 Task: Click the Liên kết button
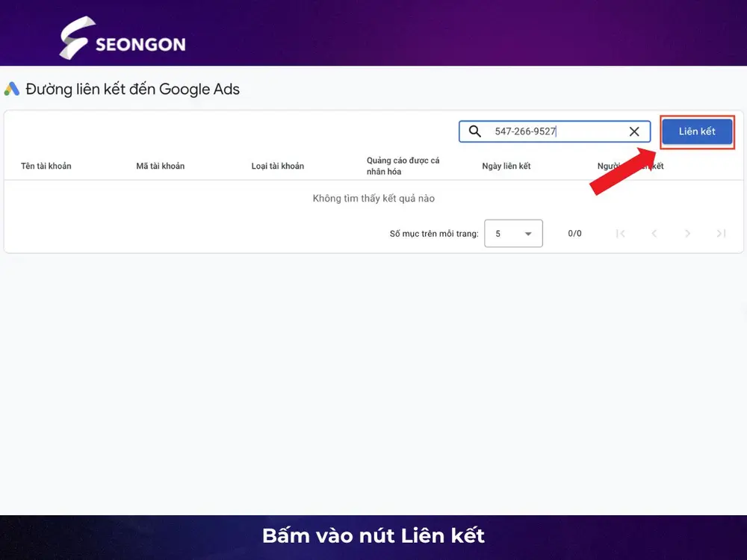(x=697, y=131)
